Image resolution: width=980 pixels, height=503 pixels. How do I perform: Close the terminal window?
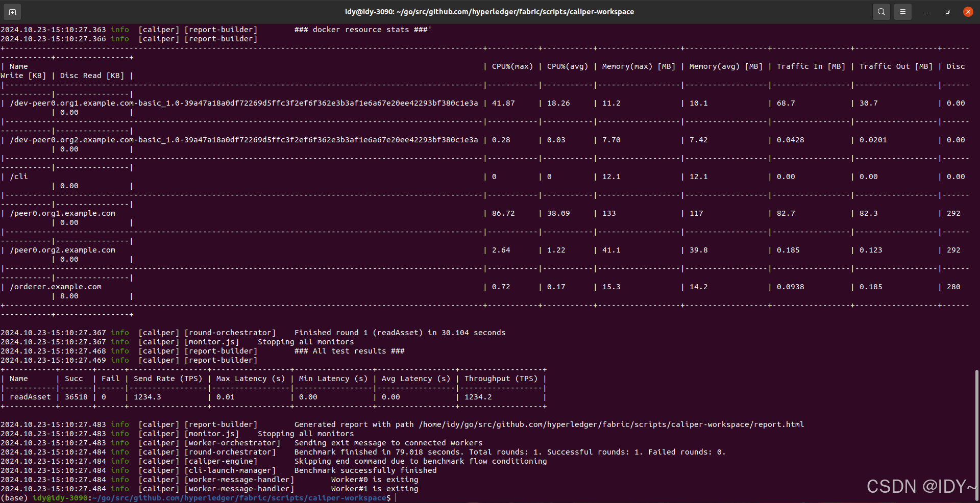tap(968, 12)
